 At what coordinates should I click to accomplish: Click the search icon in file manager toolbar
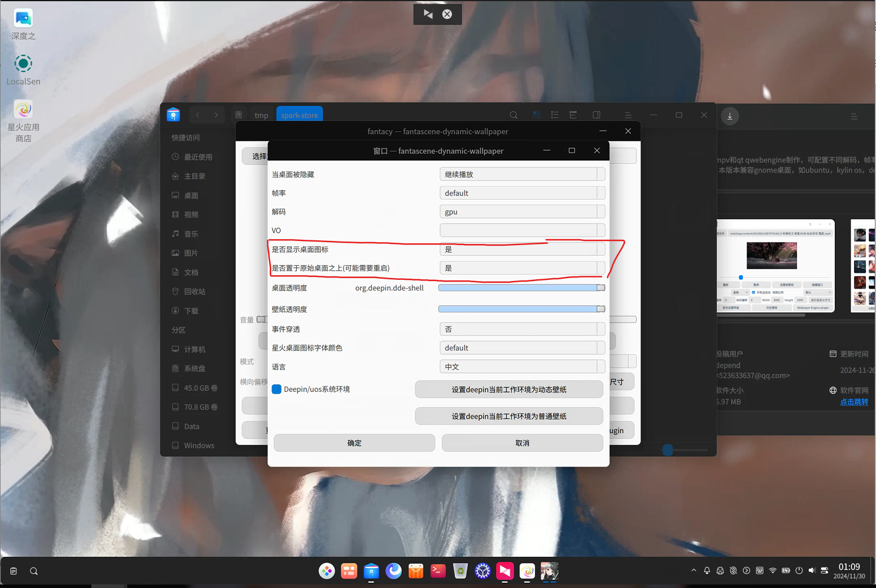click(514, 115)
